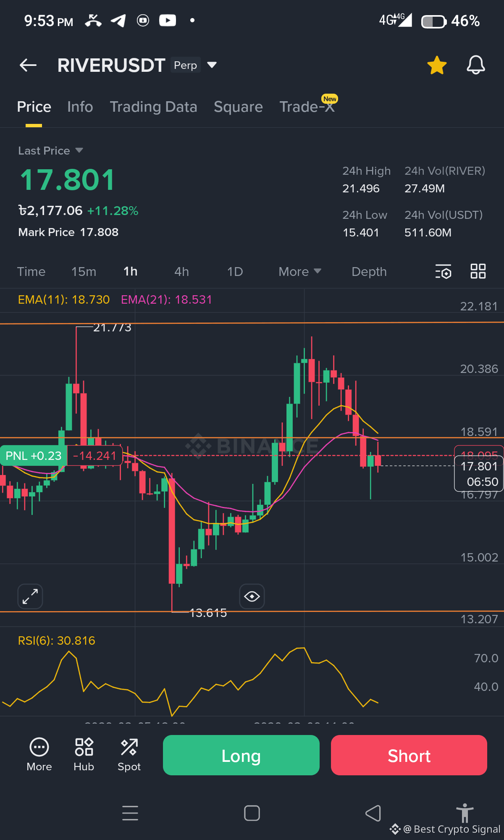Switch to Spot trading
Image resolution: width=504 pixels, height=840 pixels.
coord(129,755)
